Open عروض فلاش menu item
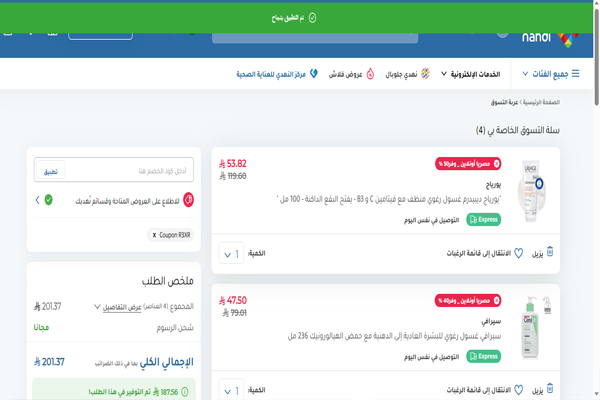The image size is (600, 400). (x=346, y=74)
